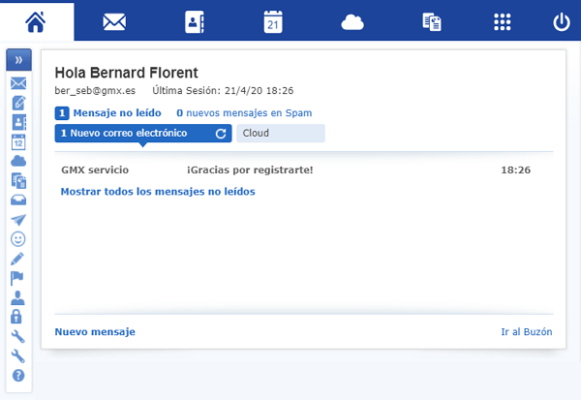Open the GMX servicio message row
The width and height of the screenshot is (581, 400).
tap(296, 170)
